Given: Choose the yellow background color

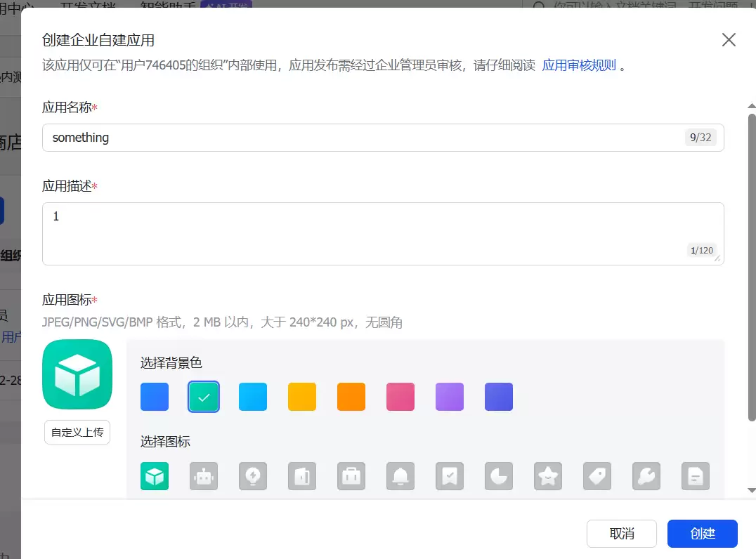Looking at the screenshot, I should point(302,397).
